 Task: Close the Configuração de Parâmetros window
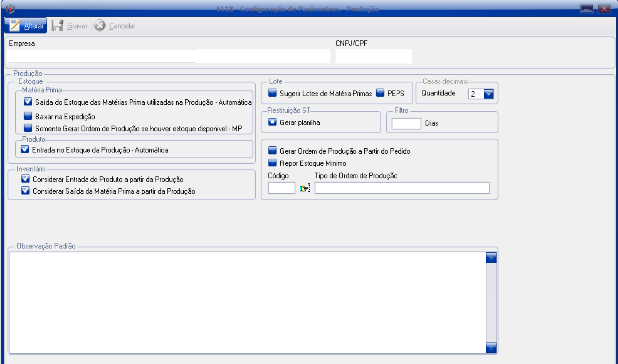(603, 8)
